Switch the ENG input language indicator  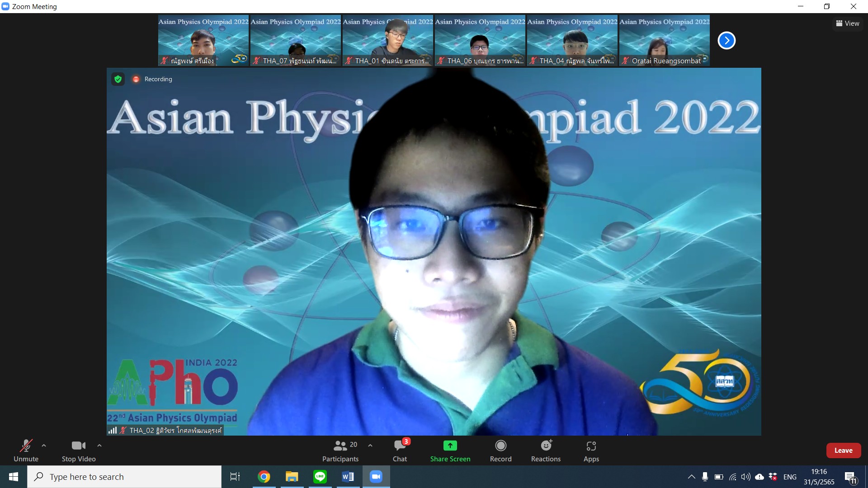(790, 477)
